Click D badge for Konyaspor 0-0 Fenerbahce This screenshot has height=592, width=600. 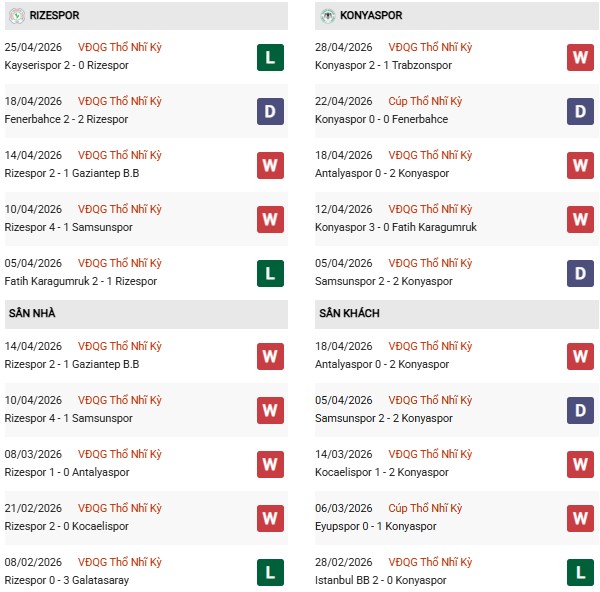coord(581,111)
